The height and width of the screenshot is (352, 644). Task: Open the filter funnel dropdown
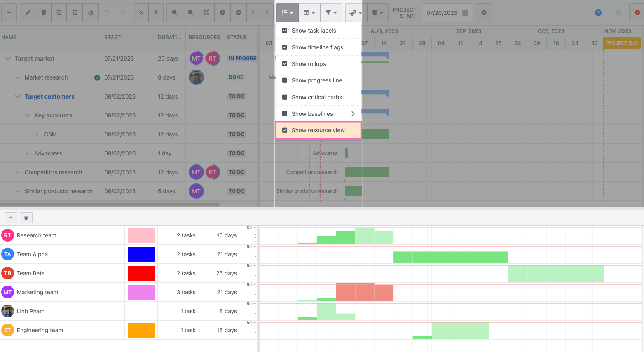(331, 13)
